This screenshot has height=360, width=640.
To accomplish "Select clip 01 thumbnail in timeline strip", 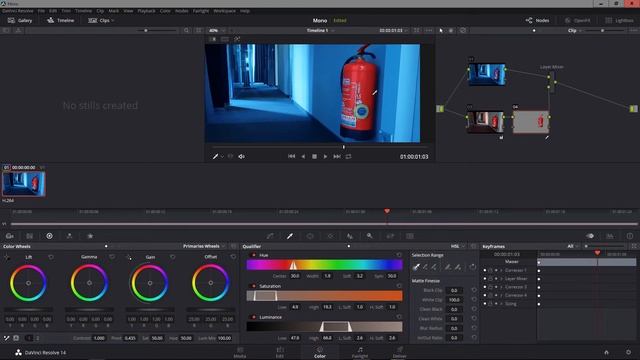I will coord(24,184).
